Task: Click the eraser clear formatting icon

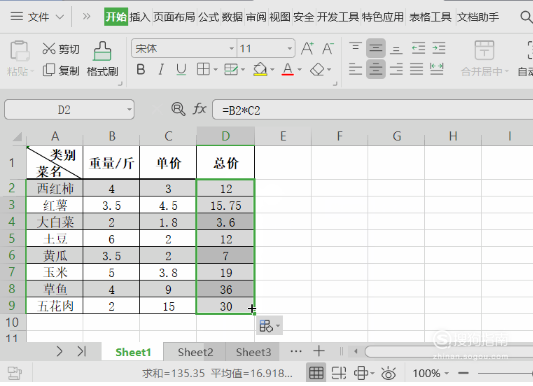Action: click(x=317, y=70)
